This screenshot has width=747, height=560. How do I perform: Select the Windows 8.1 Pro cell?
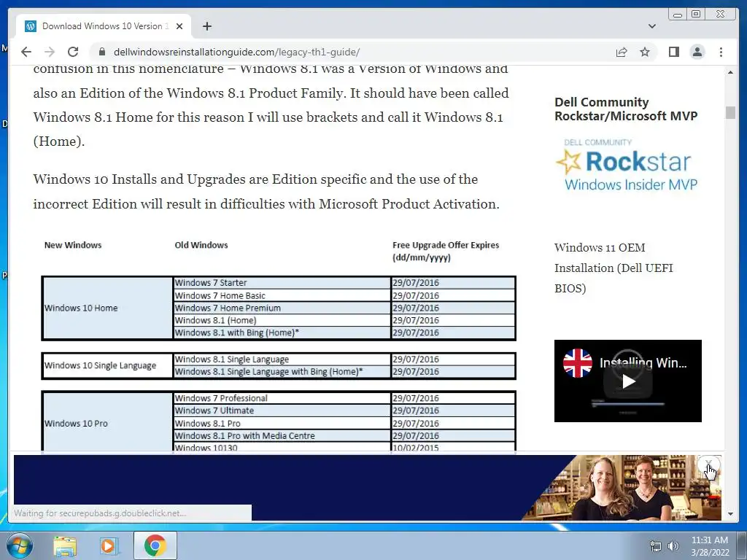pyautogui.click(x=282, y=424)
